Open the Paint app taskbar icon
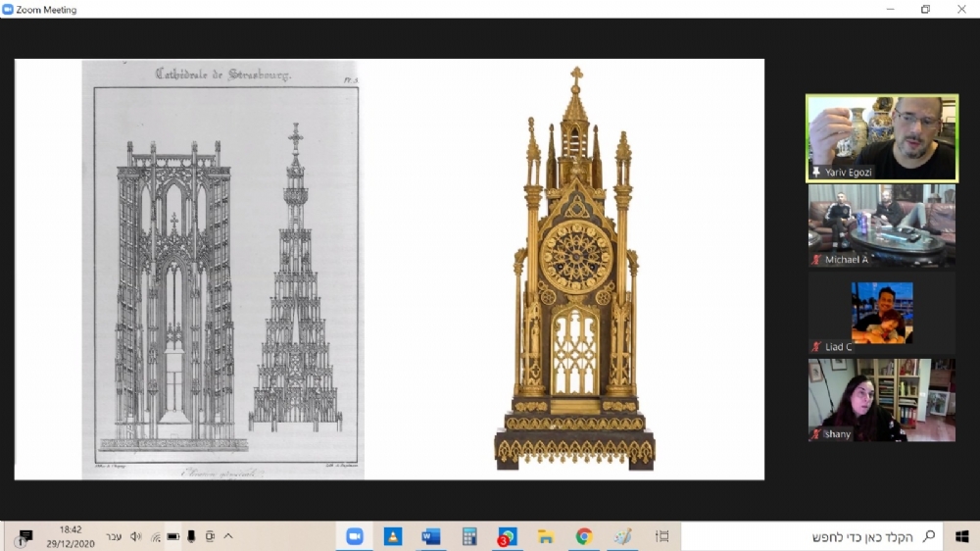Viewport: 980px width, 551px height. 622,536
